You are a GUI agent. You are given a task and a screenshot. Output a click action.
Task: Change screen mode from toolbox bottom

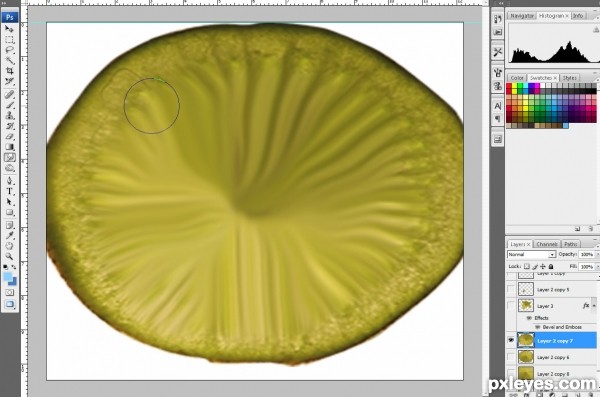tap(10, 304)
